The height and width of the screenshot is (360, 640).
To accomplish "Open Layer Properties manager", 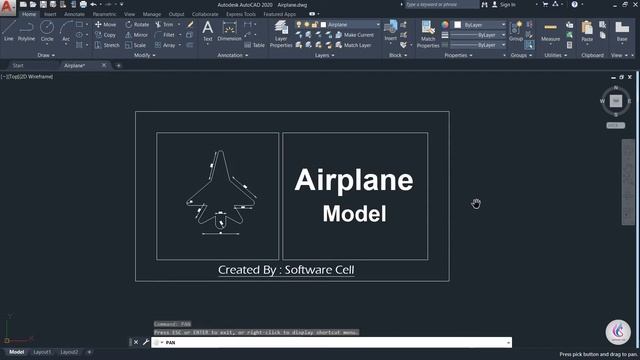I will [x=281, y=34].
